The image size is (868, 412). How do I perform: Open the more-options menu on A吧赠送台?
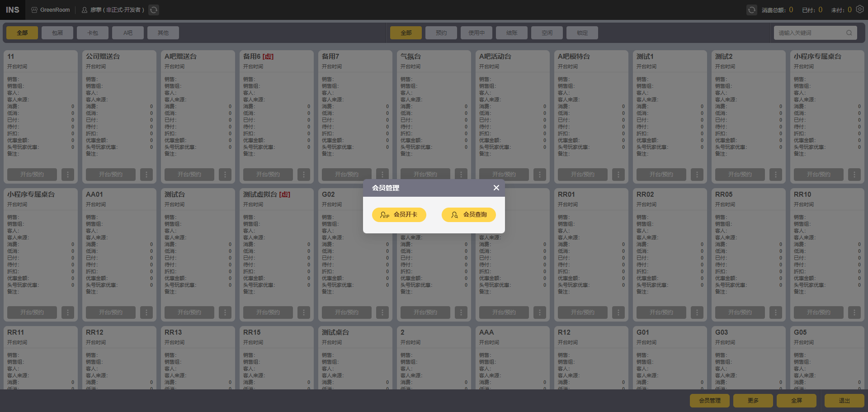pos(225,174)
